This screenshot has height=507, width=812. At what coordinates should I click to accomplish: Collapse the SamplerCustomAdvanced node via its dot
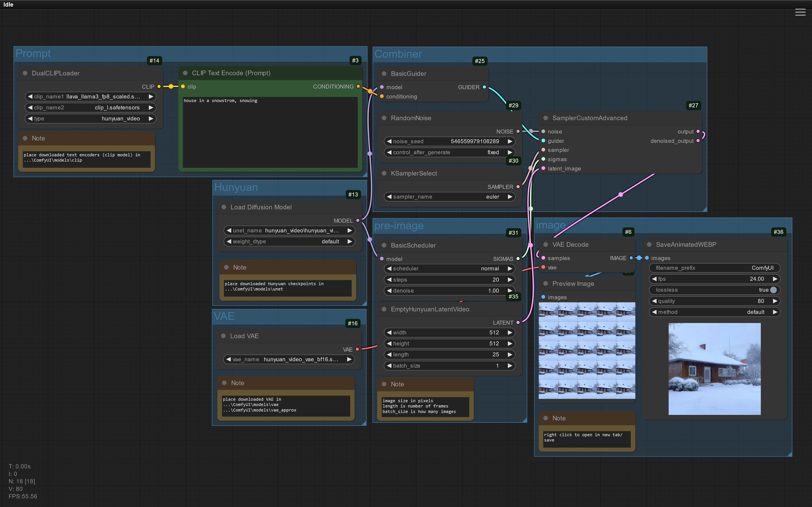coord(546,118)
